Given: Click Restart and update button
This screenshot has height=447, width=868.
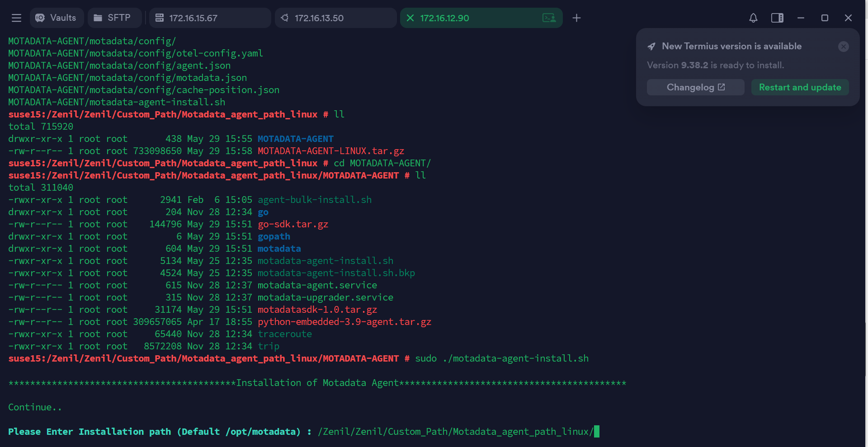Looking at the screenshot, I should coord(800,87).
